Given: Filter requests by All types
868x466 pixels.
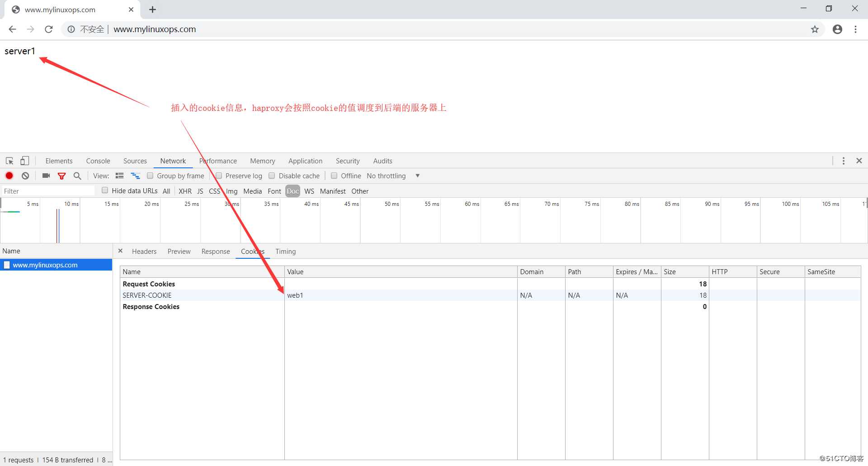Looking at the screenshot, I should 166,191.
